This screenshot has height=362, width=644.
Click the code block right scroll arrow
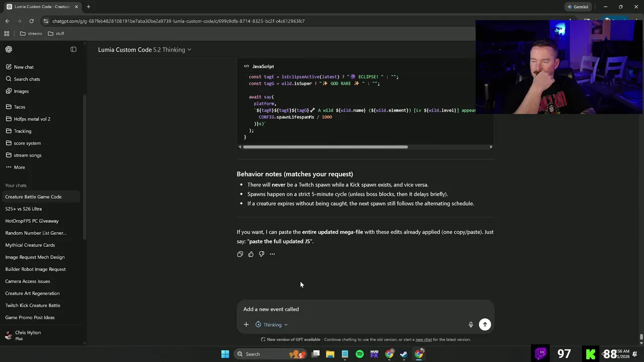click(491, 147)
